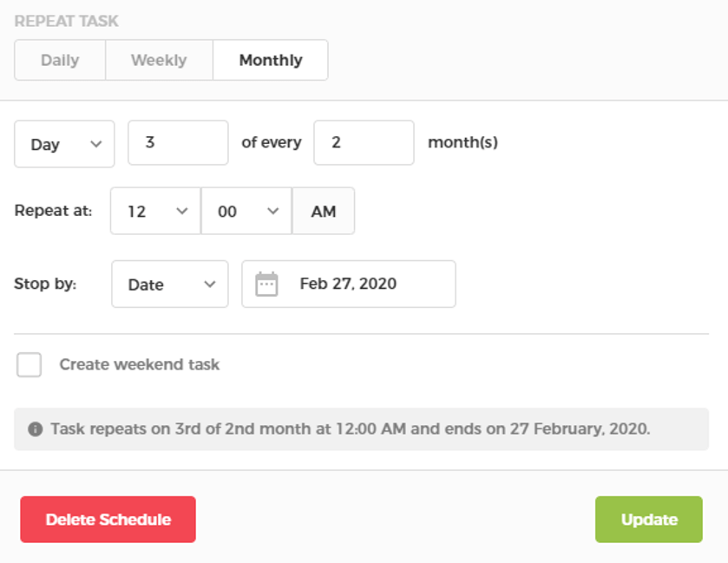The width and height of the screenshot is (728, 563).
Task: Open the Day dropdown
Action: pyautogui.click(x=64, y=142)
